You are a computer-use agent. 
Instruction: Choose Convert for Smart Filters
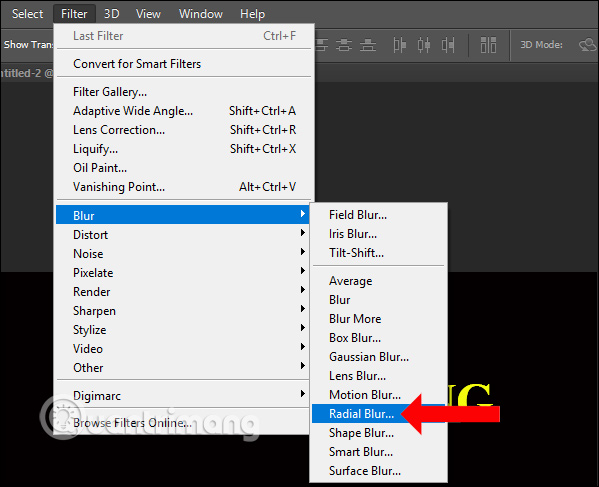coord(184,63)
